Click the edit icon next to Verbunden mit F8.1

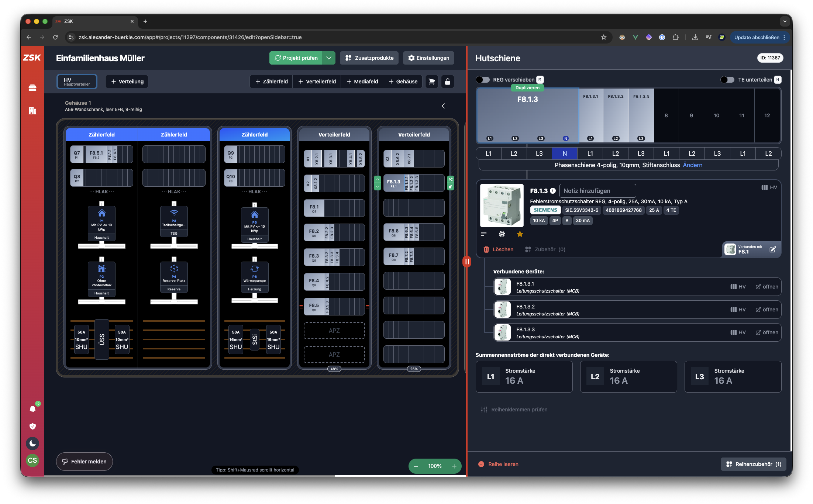pyautogui.click(x=772, y=249)
